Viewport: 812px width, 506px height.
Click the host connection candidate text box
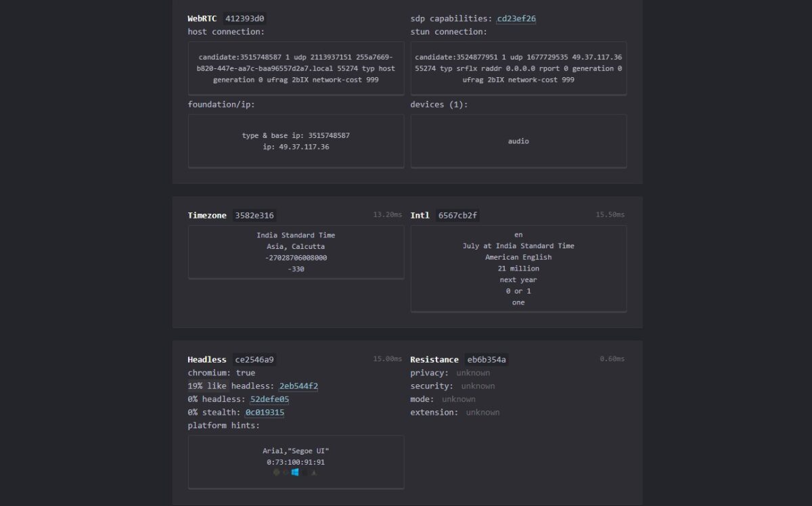coord(296,68)
